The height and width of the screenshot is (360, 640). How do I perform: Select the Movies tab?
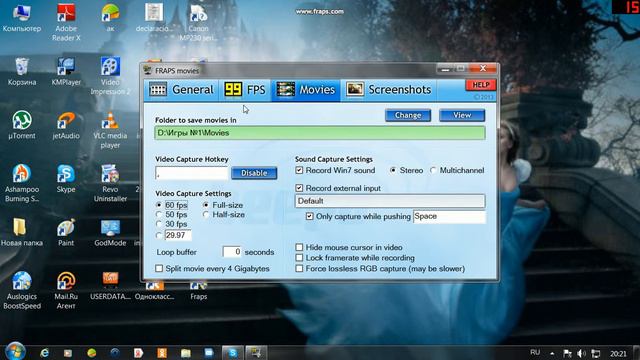306,90
